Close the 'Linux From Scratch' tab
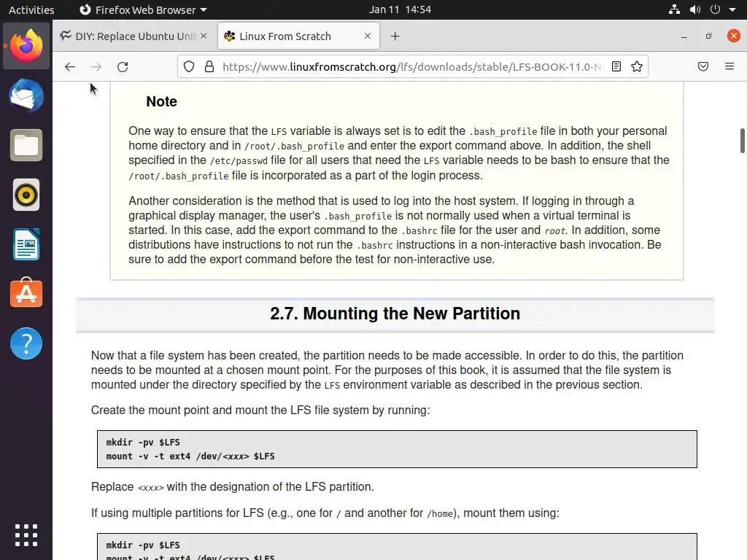The image size is (747, 560). 368,36
